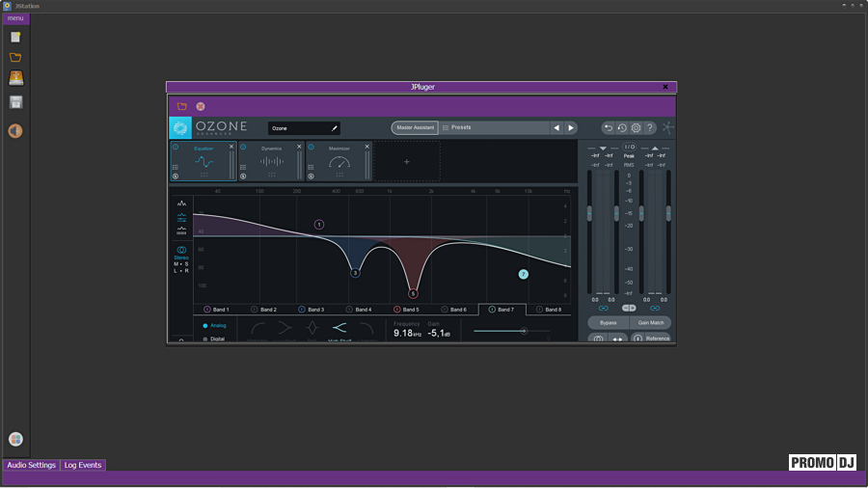
Task: Open the JStation menu
Action: (15, 18)
